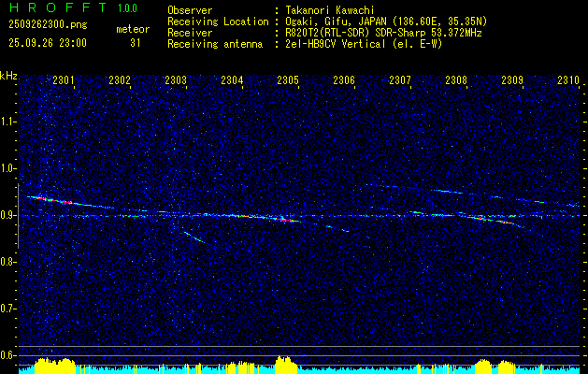Screen dimensions: 588x374
Task: Click the meteor label
Action: point(133,29)
